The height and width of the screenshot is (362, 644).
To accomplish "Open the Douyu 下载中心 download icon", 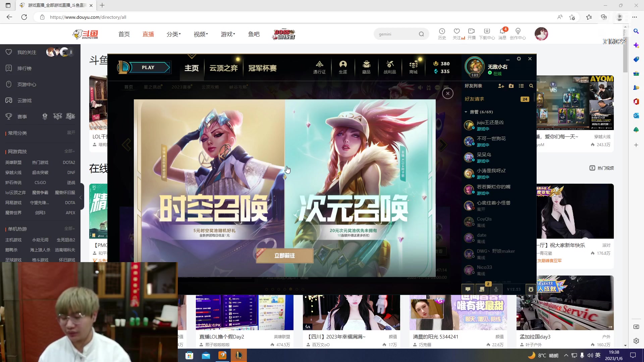I will pyautogui.click(x=487, y=34).
